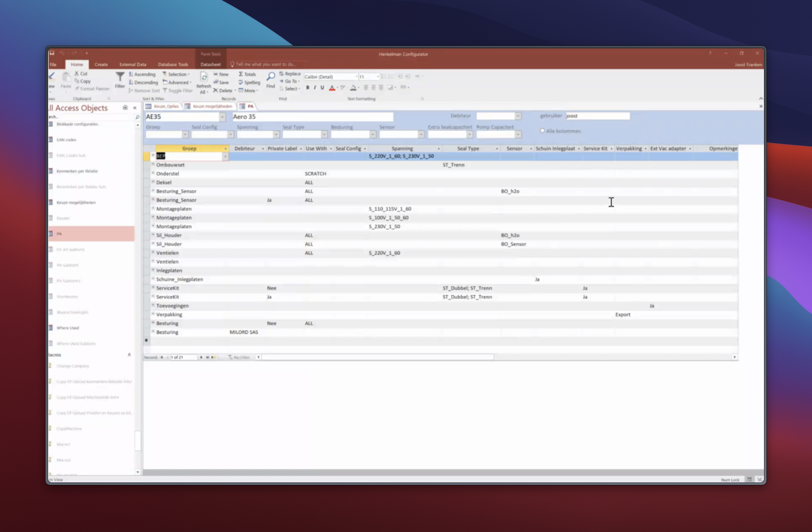The width and height of the screenshot is (812, 532).
Task: Open Selection filter options
Action: [176, 74]
